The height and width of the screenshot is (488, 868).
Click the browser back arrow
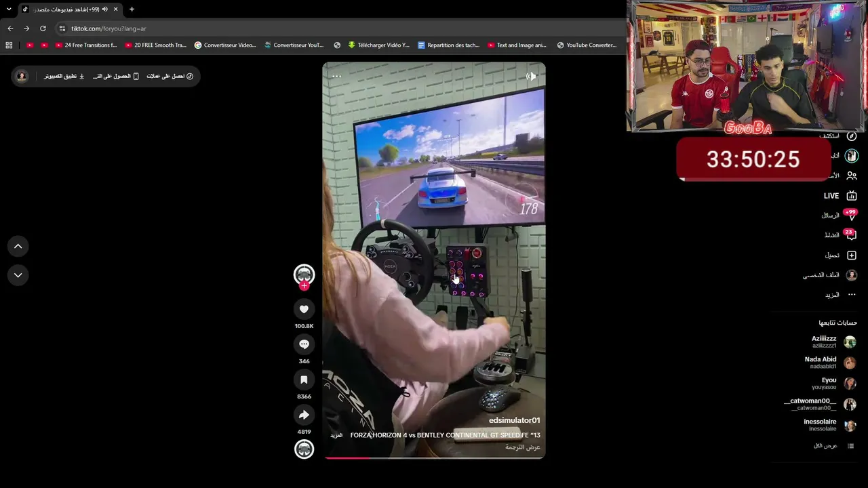point(10,28)
